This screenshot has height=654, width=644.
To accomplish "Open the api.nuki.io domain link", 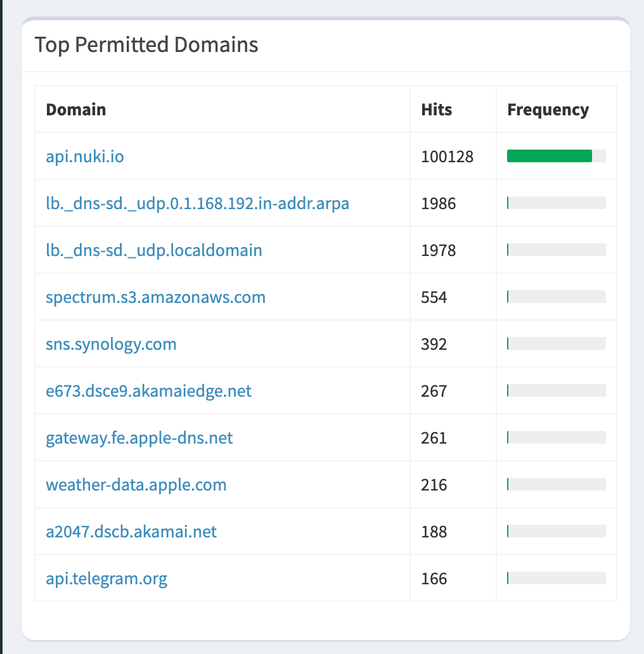I will pos(85,157).
